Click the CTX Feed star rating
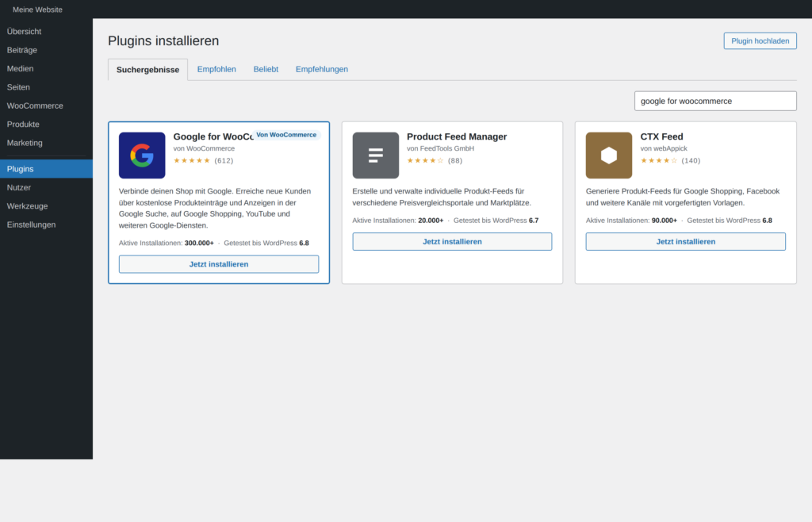 659,160
